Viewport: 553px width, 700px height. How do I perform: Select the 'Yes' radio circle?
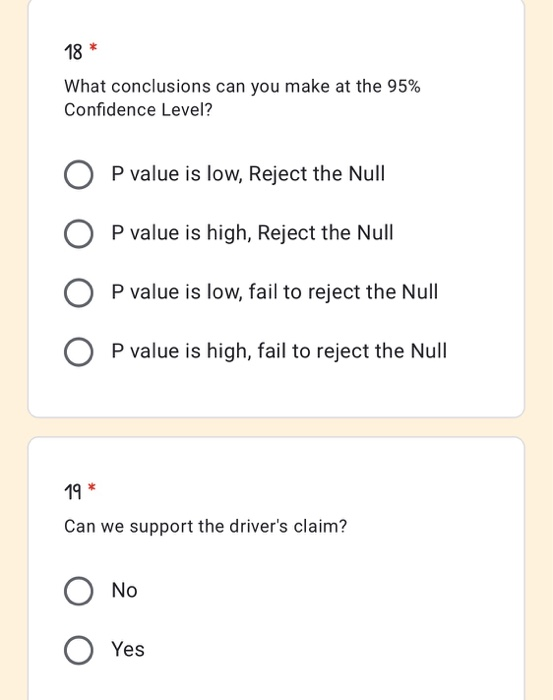tap(79, 650)
